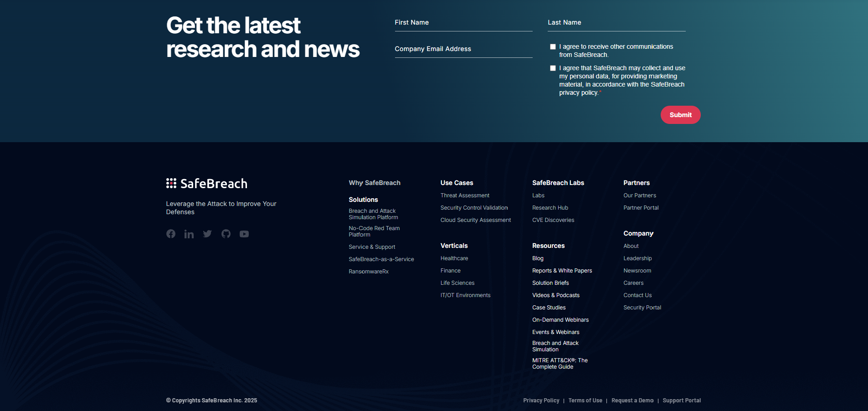Open SafeBreach GitHub icon
This screenshot has height=411, width=868.
pyautogui.click(x=226, y=234)
